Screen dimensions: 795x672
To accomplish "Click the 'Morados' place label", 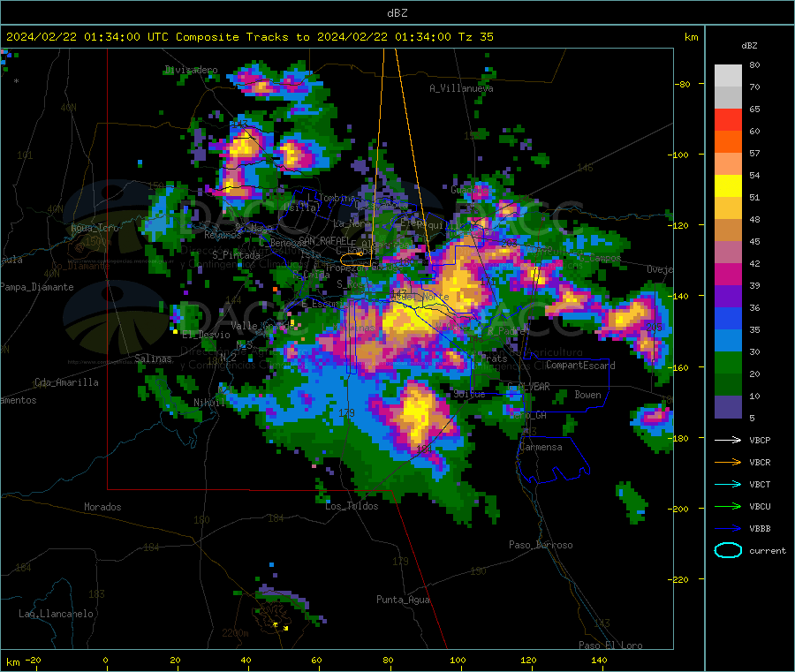I will pyautogui.click(x=102, y=507).
